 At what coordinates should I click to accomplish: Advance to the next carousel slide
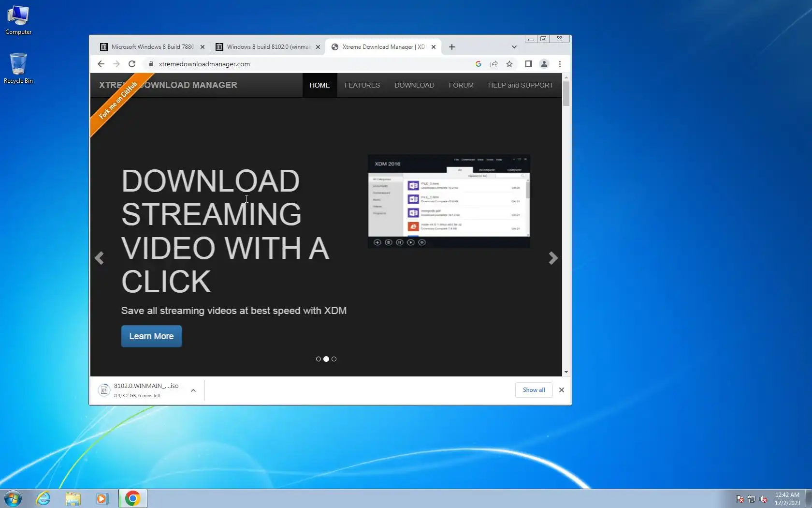coord(553,258)
